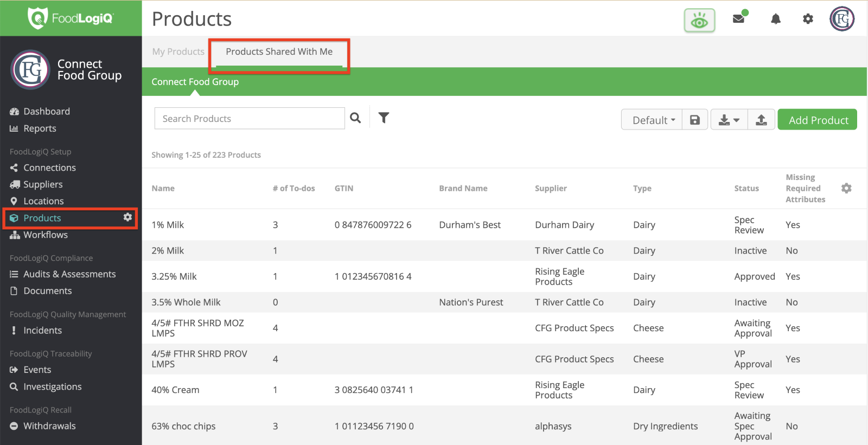Click the Products page title
This screenshot has width=868, height=445.
tap(192, 19)
